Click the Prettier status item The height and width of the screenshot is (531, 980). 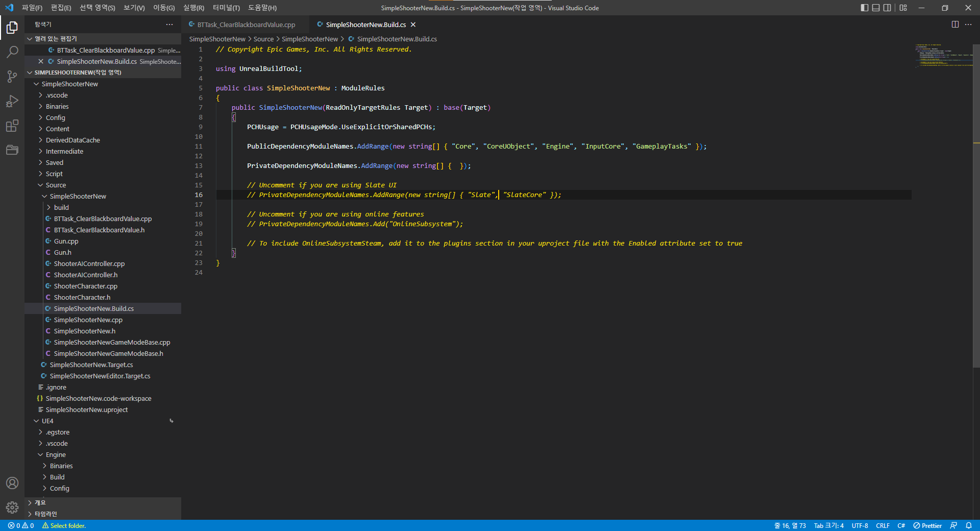pyautogui.click(x=927, y=525)
